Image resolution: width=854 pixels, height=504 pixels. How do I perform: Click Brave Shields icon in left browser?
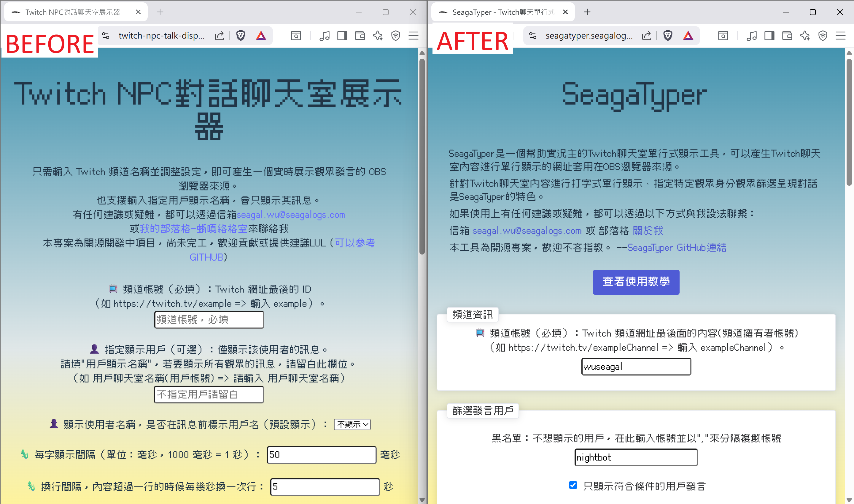241,36
